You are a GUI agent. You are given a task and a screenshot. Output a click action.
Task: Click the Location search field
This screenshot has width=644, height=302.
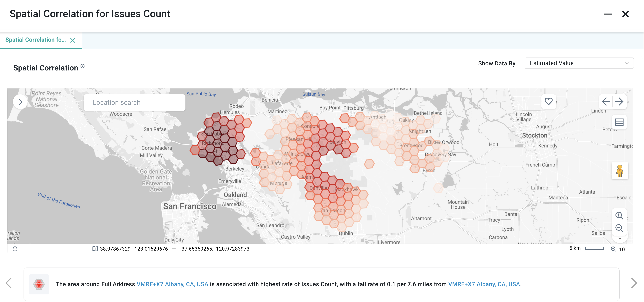(x=134, y=103)
